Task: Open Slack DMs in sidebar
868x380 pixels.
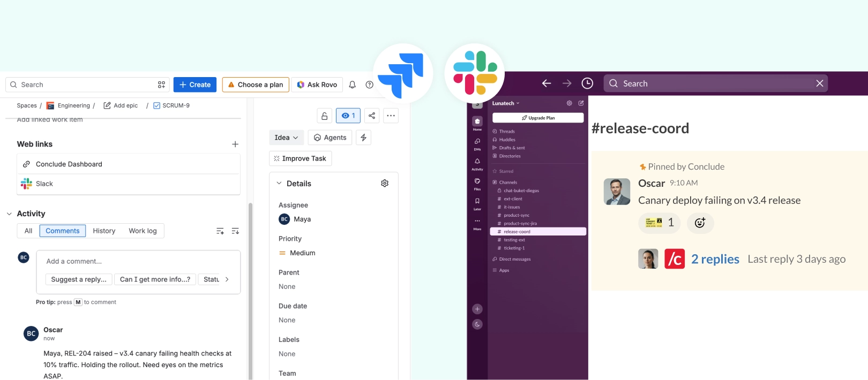Action: 477,144
